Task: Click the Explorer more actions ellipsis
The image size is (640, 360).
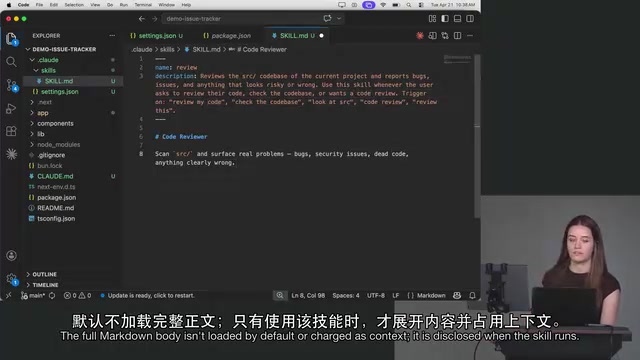Action: (x=112, y=36)
